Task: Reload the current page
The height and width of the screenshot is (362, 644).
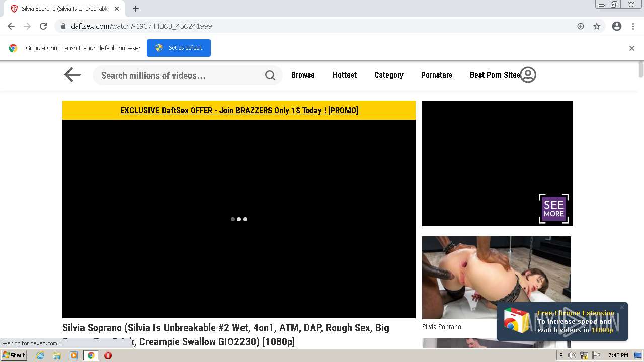Action: click(x=43, y=26)
